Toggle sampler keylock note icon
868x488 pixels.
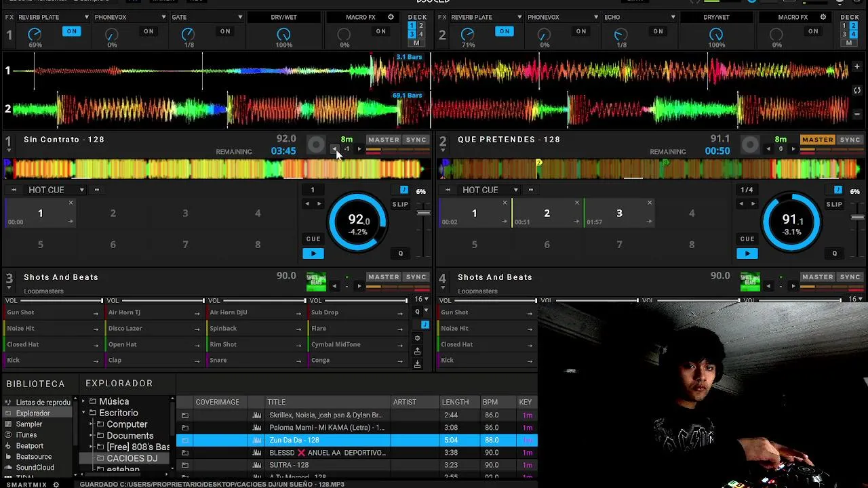(425, 325)
